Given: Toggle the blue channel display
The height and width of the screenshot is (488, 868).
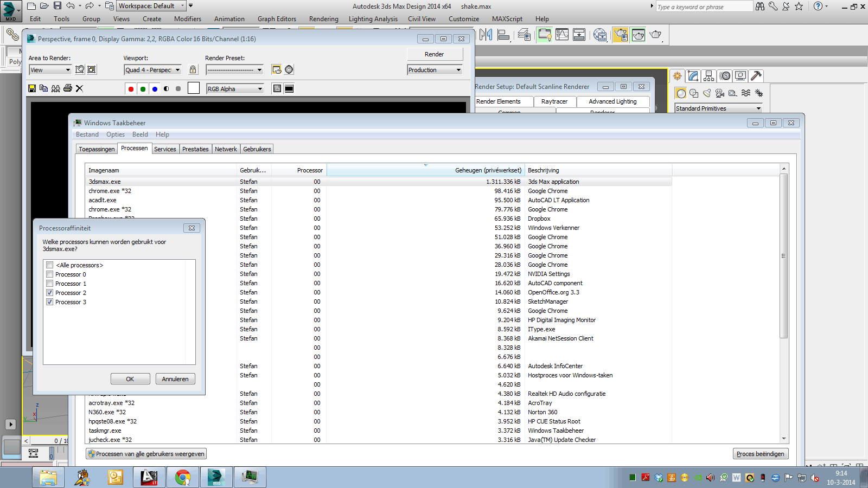Looking at the screenshot, I should (155, 89).
